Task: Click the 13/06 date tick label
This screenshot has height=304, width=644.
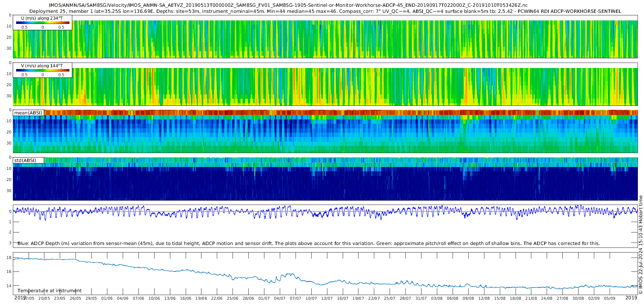Action: click(170, 298)
